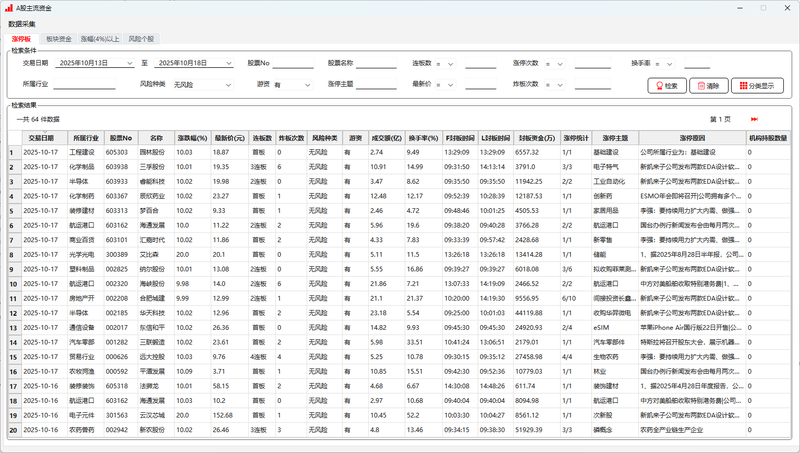Open the 风险个股 tab
The height and width of the screenshot is (453, 800).
(x=141, y=39)
